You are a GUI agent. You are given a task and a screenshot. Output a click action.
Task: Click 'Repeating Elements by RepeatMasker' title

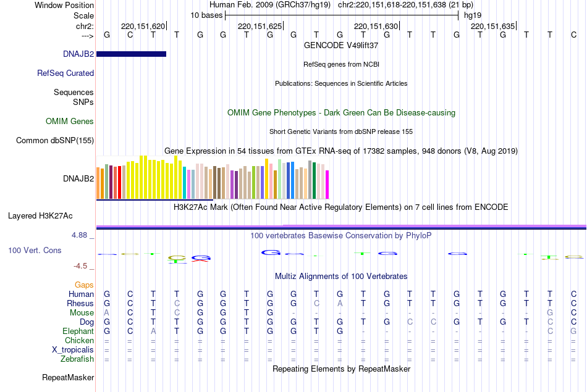341,369
